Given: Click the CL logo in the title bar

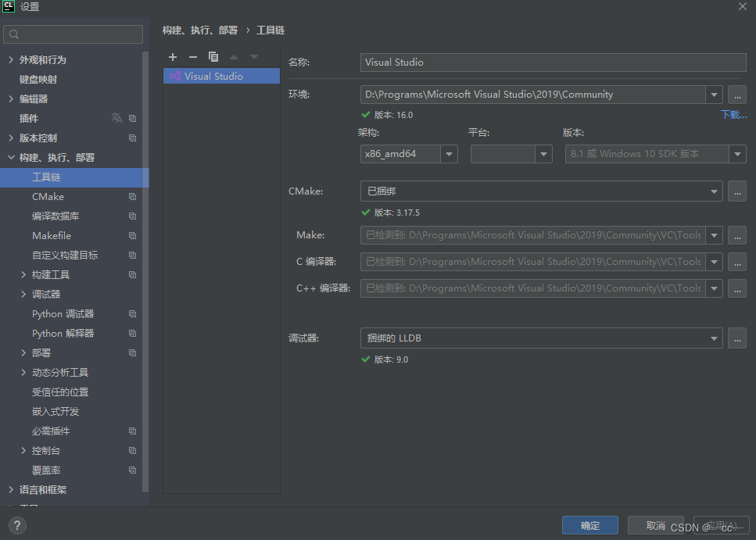Looking at the screenshot, I should 10,6.
